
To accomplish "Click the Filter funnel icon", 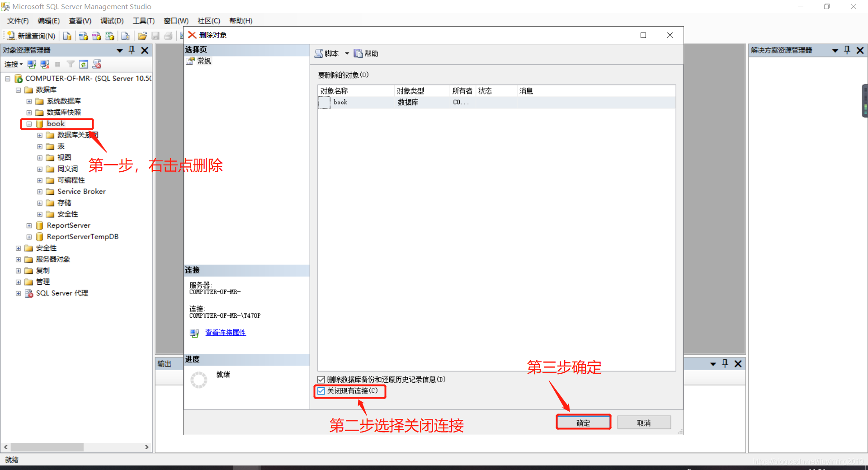I will [x=71, y=64].
